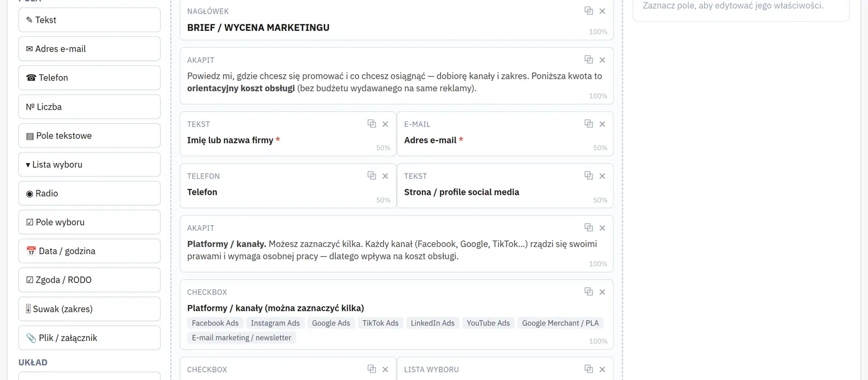Delete the Platformy / kanały paragraph block
Screen dimensions: 868x380
tap(602, 228)
